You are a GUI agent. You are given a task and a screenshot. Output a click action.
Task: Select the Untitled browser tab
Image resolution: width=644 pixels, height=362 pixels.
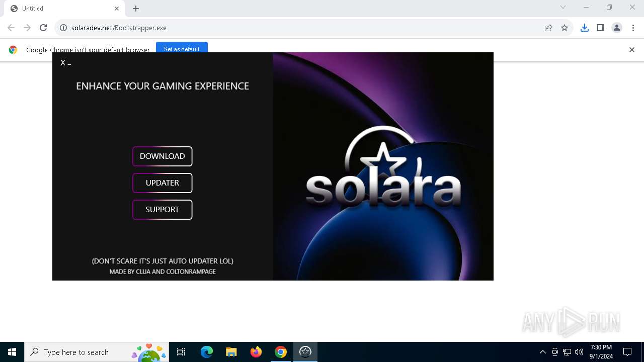(64, 9)
